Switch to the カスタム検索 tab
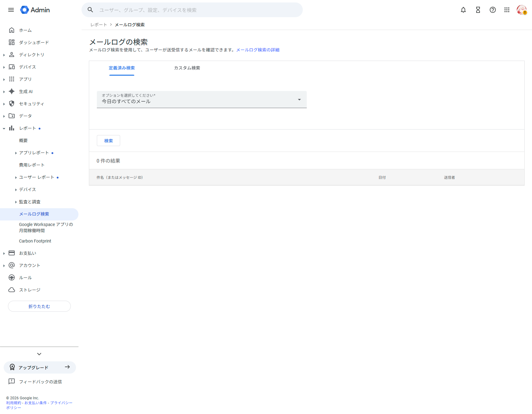The width and height of the screenshot is (532, 414). point(187,68)
